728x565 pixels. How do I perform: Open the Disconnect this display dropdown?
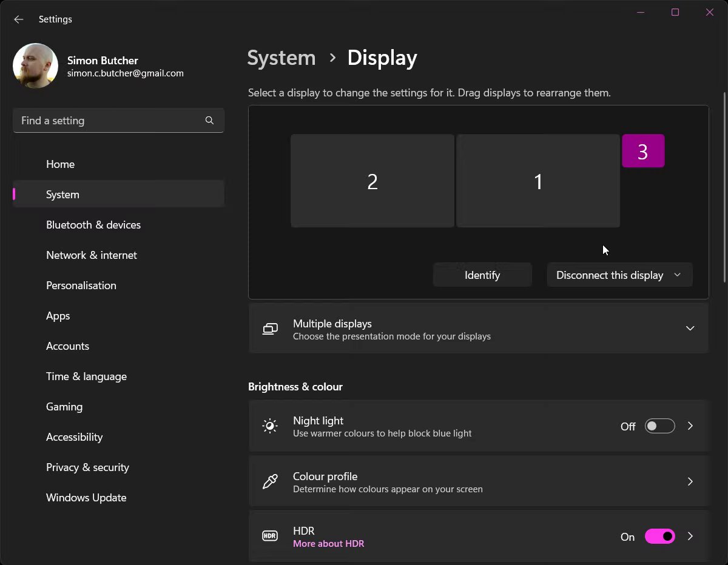click(619, 275)
